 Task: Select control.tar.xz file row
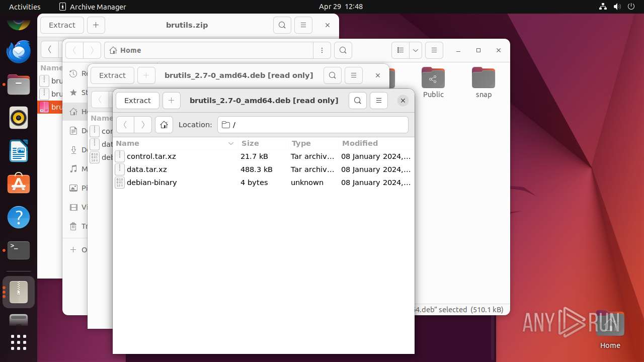[x=263, y=156]
